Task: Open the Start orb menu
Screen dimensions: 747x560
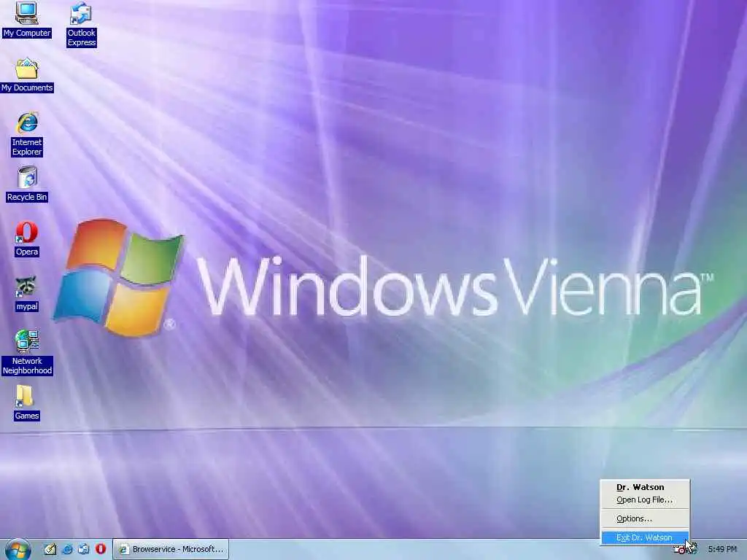Action: [x=18, y=550]
